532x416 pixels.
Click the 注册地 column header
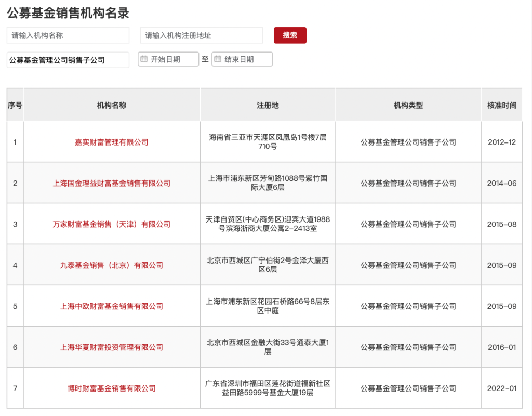coord(268,105)
